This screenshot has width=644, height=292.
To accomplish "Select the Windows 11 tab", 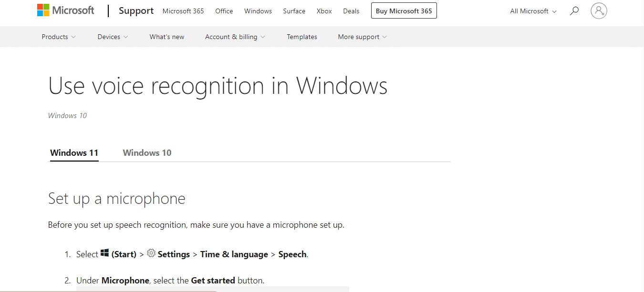I will pos(74,152).
